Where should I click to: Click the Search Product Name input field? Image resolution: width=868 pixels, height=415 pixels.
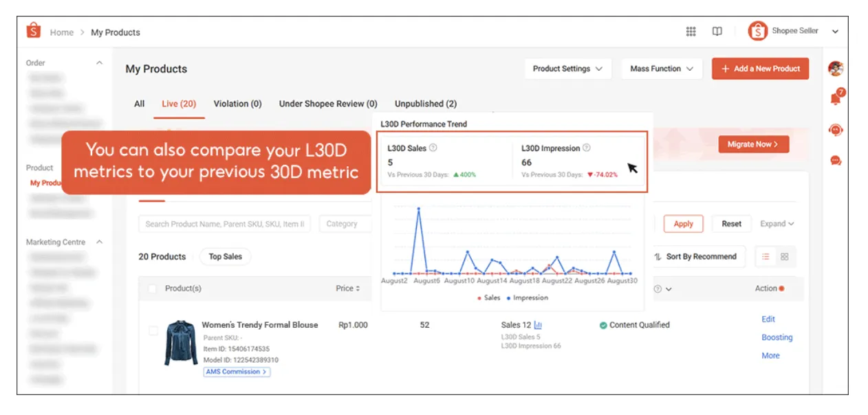point(224,224)
